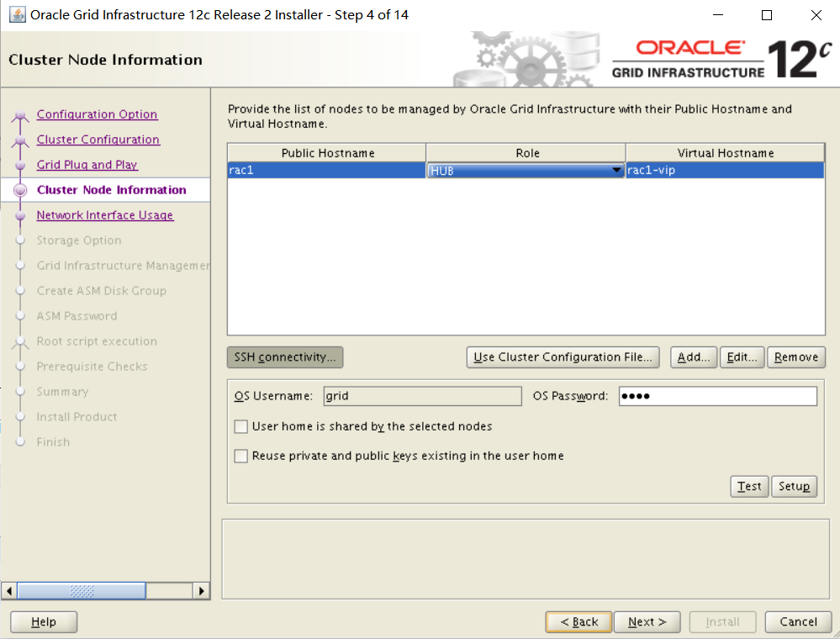Select Cluster Node Information in the sidebar
Viewport: 840px width, 639px height.
pos(112,190)
